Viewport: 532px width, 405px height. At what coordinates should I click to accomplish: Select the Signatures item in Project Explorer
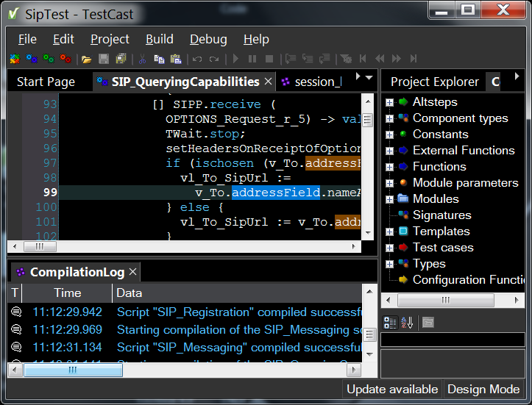coord(441,215)
